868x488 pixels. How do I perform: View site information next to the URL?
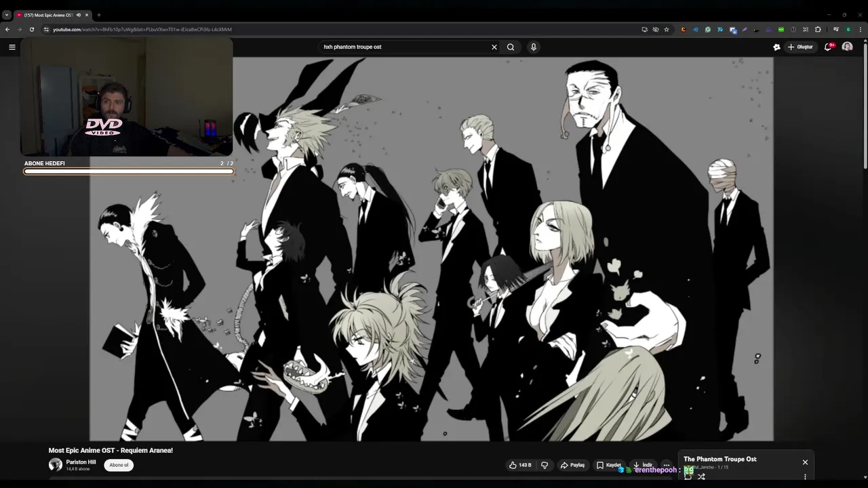pyautogui.click(x=46, y=29)
